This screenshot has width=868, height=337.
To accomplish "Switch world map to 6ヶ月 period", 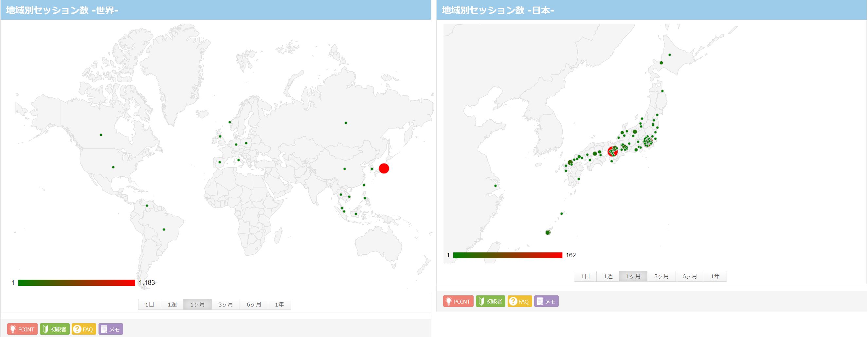I will (x=254, y=304).
